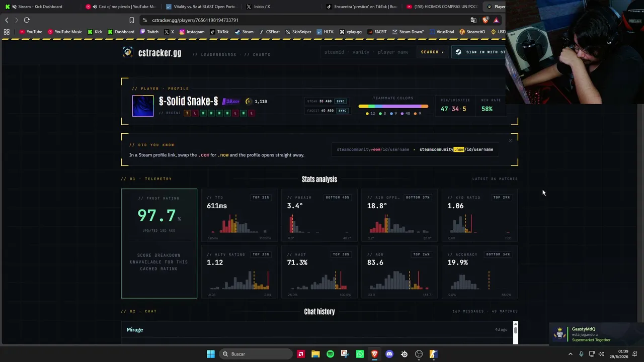Open Spotify from the taskbar
This screenshot has height=362, width=644.
coord(330,354)
